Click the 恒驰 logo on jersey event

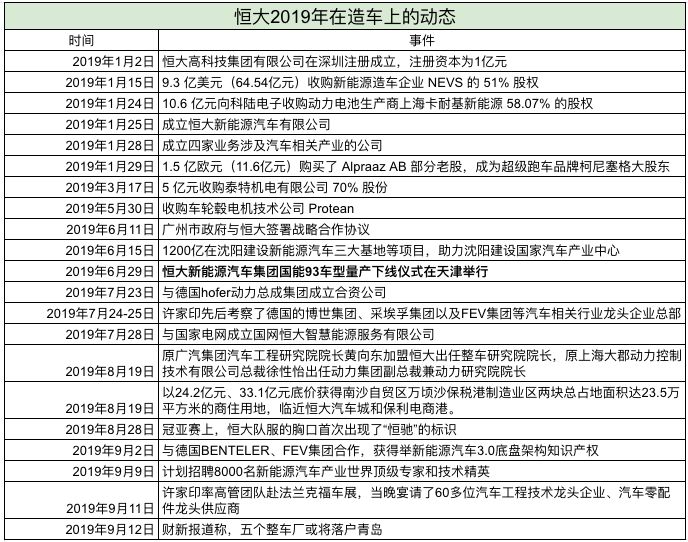pos(421,429)
